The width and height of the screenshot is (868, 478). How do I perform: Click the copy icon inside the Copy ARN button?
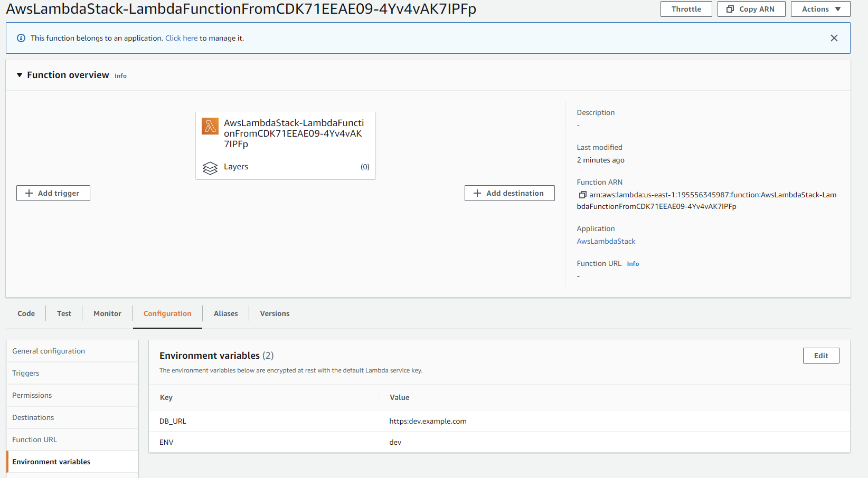(730, 9)
